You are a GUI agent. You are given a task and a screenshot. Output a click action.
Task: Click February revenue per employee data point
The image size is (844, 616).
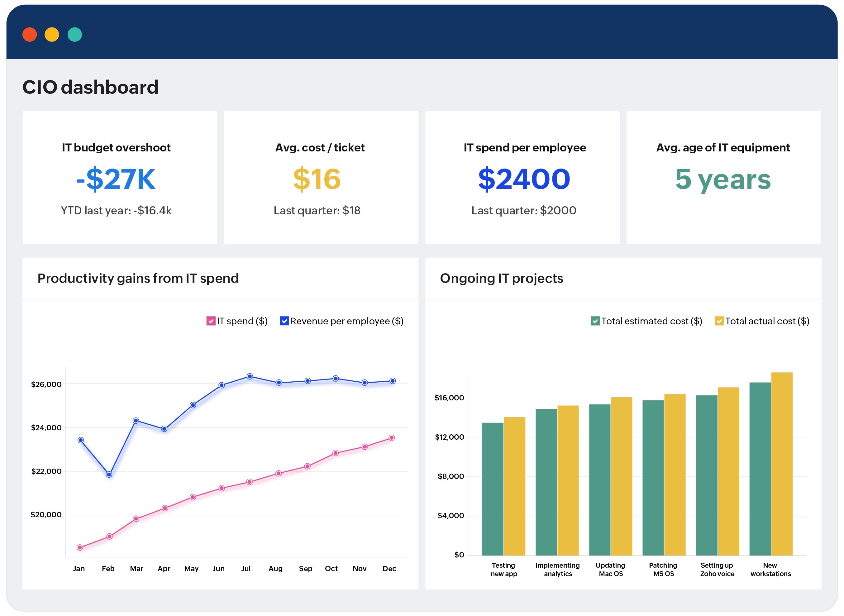(x=109, y=475)
